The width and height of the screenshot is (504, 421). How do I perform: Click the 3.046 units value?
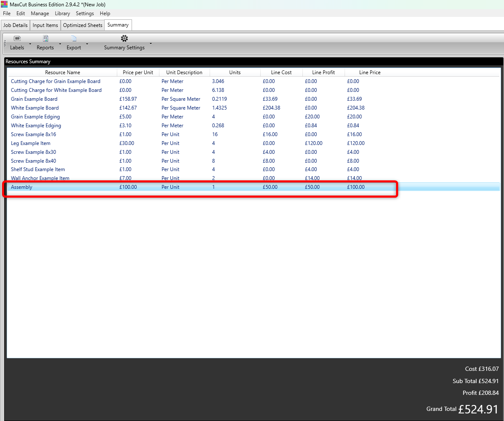(x=218, y=81)
